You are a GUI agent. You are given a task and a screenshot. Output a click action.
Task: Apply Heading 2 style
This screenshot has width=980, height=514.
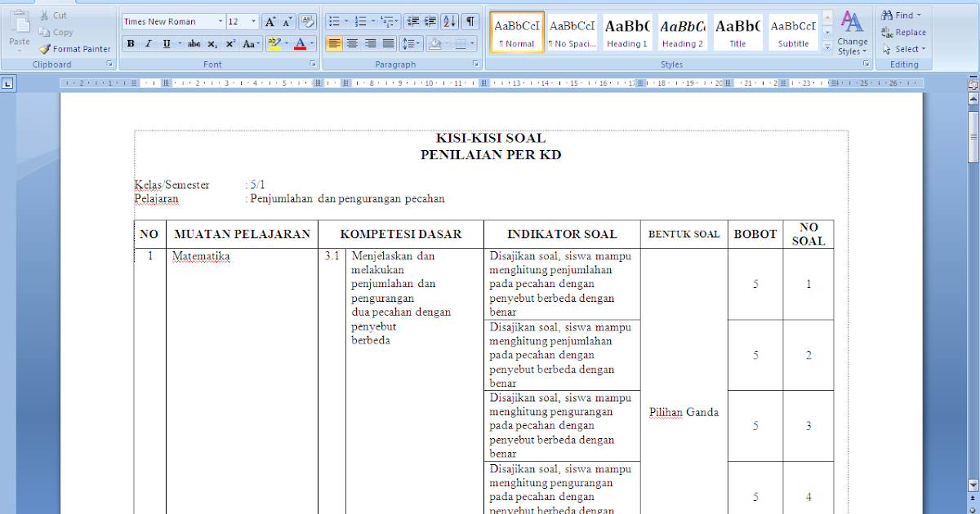pyautogui.click(x=683, y=33)
